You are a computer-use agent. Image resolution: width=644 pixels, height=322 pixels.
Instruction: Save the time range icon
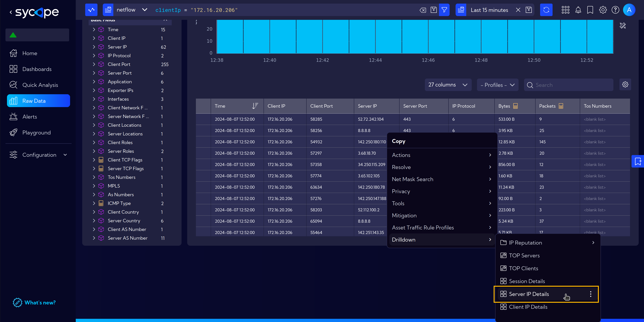click(529, 10)
